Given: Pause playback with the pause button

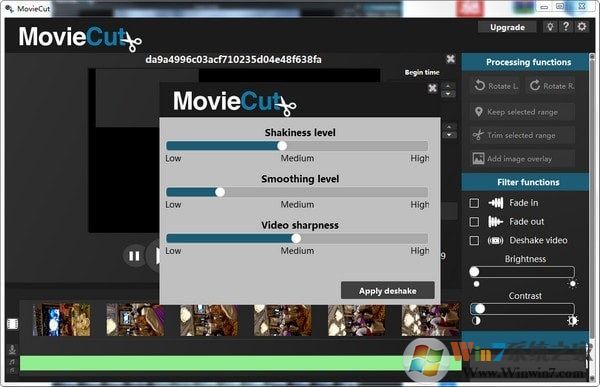Looking at the screenshot, I should point(134,256).
